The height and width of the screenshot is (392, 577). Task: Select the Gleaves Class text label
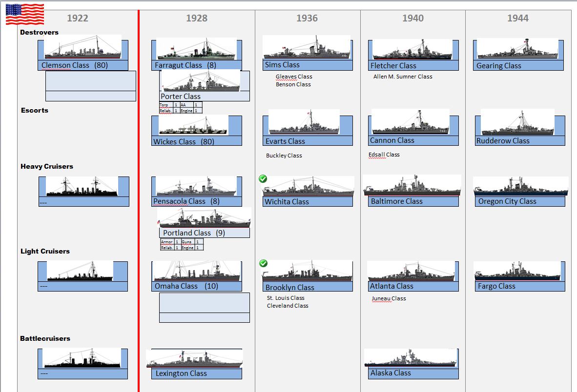[293, 77]
